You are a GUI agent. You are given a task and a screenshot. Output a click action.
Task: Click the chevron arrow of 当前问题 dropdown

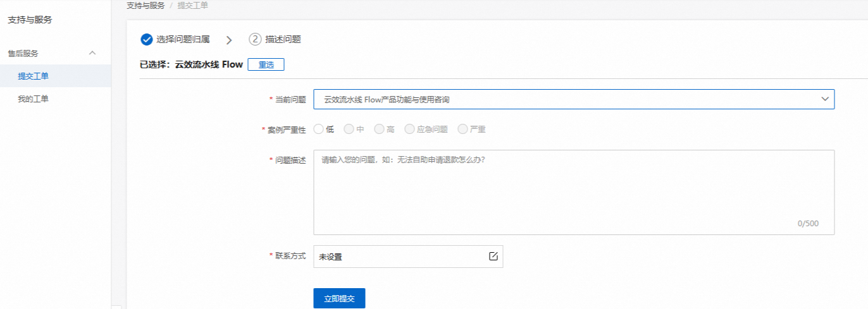click(825, 99)
